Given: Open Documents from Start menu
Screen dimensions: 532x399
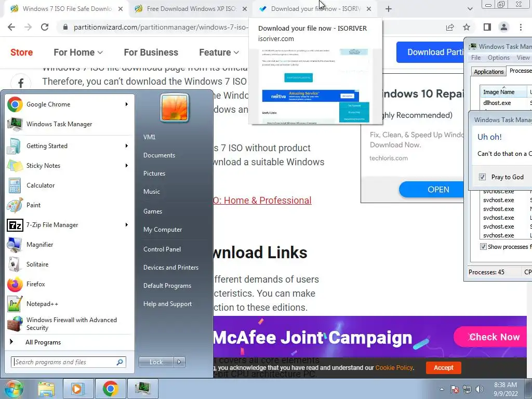Looking at the screenshot, I should pyautogui.click(x=159, y=155).
